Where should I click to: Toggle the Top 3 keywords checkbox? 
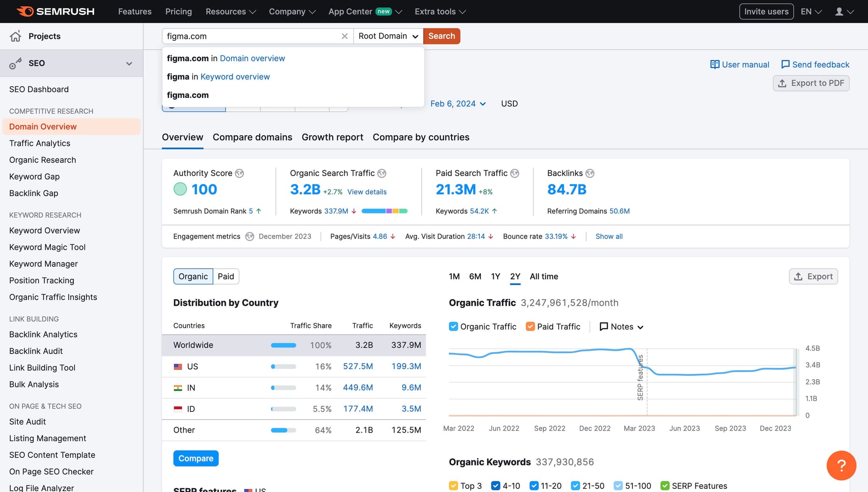453,486
